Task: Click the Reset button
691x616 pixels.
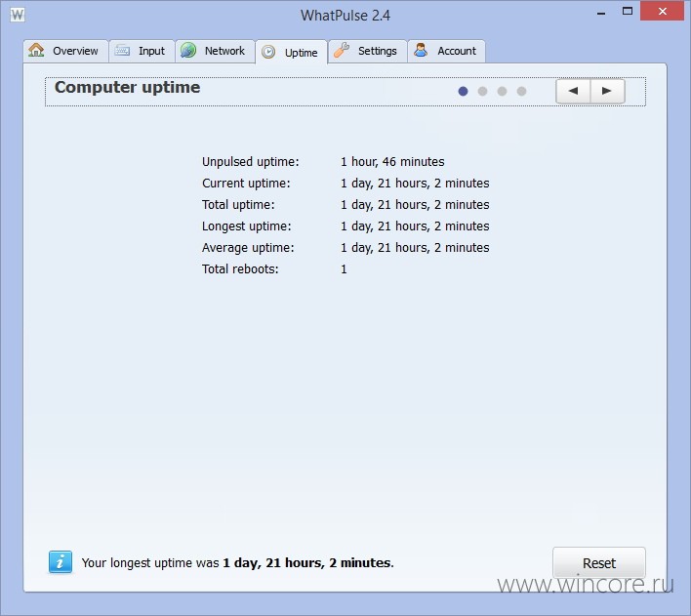Action: 599,562
